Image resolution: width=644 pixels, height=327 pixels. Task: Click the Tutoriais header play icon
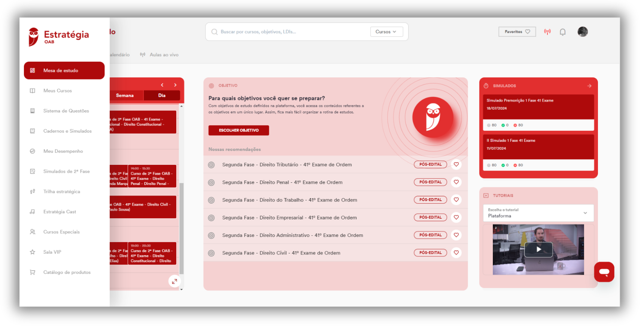click(x=486, y=195)
